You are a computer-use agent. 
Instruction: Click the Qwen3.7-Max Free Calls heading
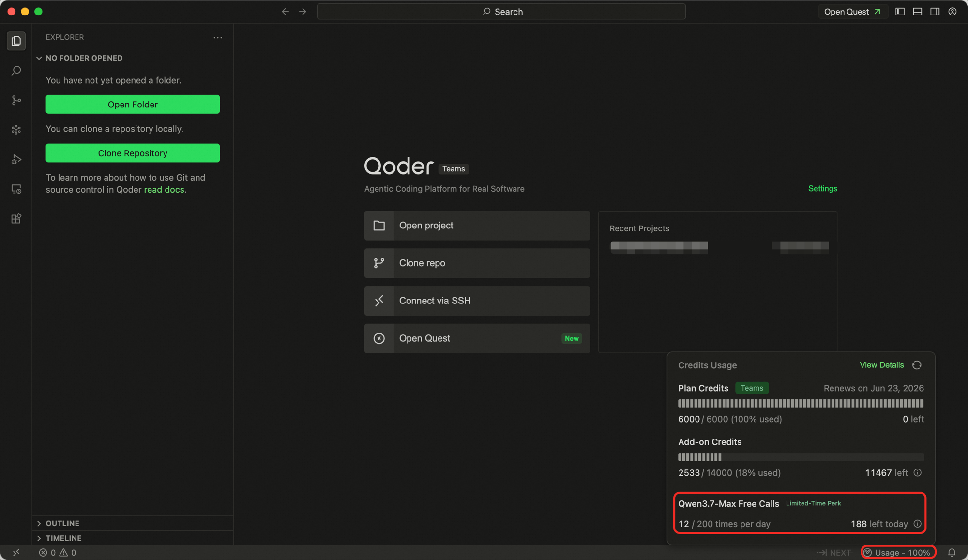coord(728,503)
